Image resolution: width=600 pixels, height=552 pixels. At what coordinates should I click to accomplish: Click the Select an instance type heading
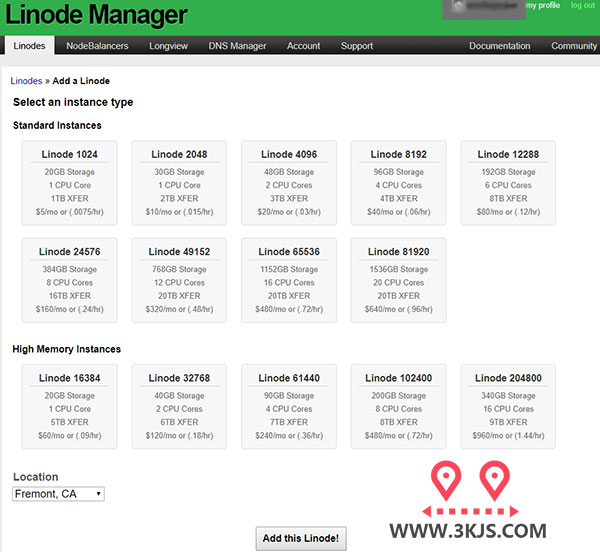pos(73,102)
